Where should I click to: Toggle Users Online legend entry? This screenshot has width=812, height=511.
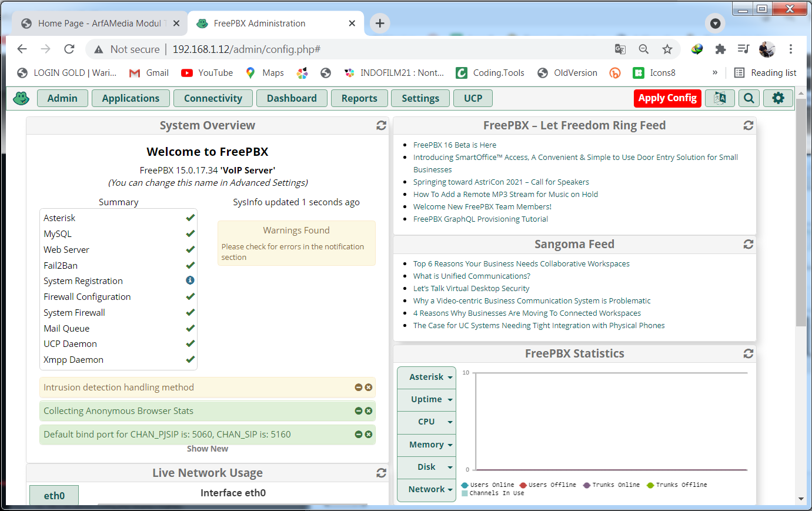487,485
